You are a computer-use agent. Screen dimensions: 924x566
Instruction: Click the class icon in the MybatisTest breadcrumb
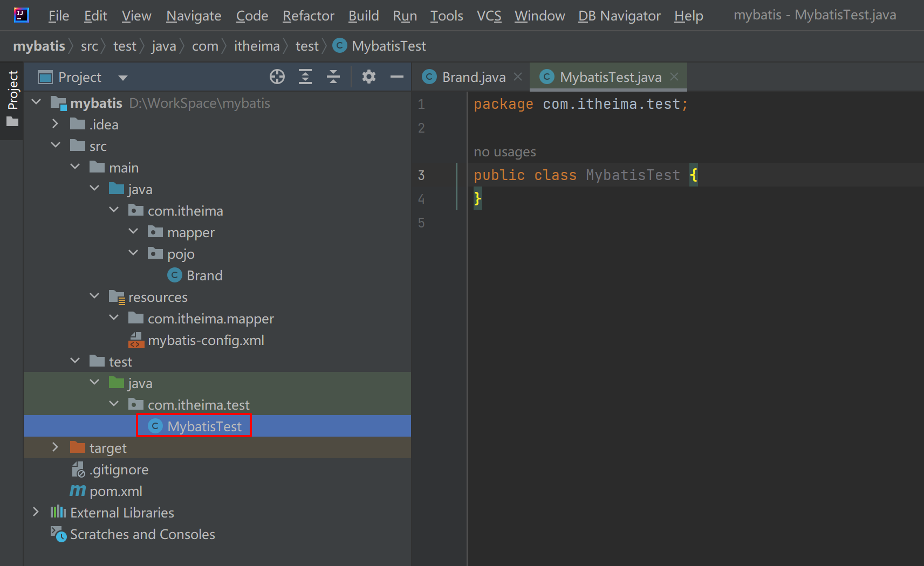[340, 46]
